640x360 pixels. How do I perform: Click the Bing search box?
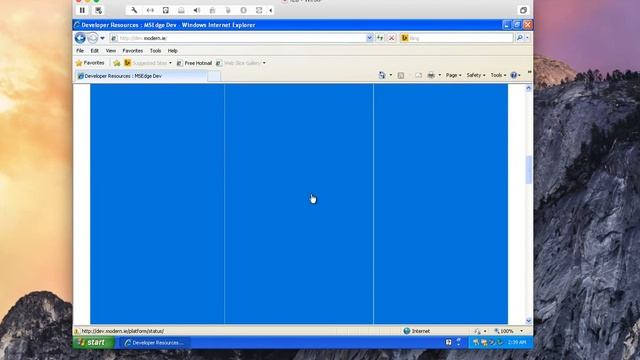456,38
